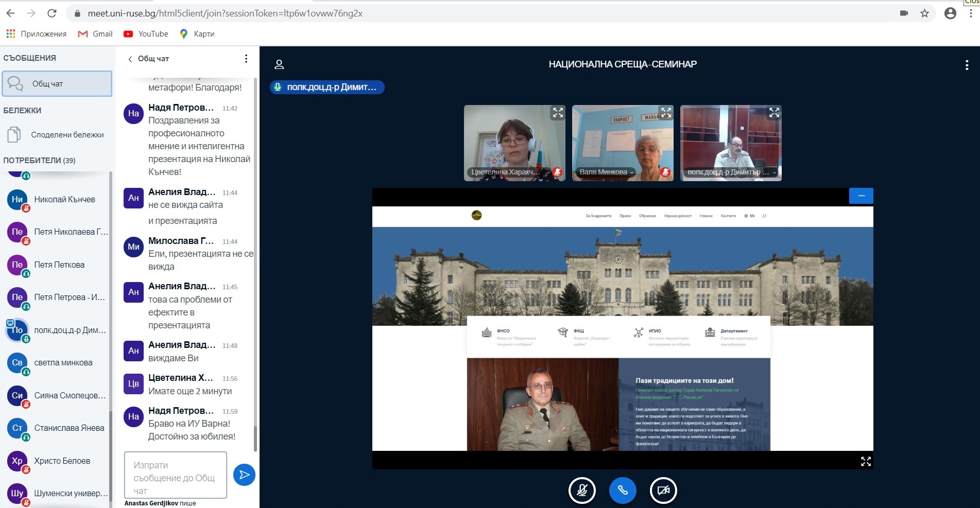Click message text виждаме Ви
The image size is (980, 508).
click(173, 358)
